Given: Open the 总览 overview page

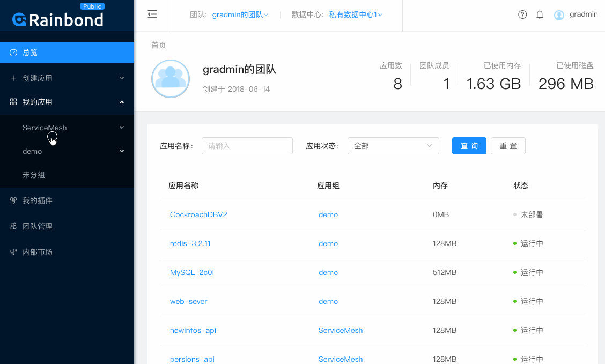Looking at the screenshot, I should pos(29,52).
